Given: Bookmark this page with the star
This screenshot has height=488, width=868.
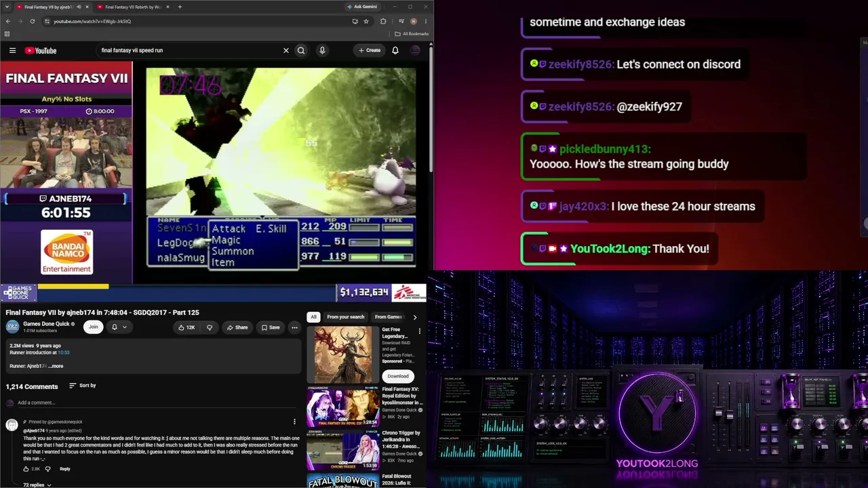Looking at the screenshot, I should coord(366,21).
